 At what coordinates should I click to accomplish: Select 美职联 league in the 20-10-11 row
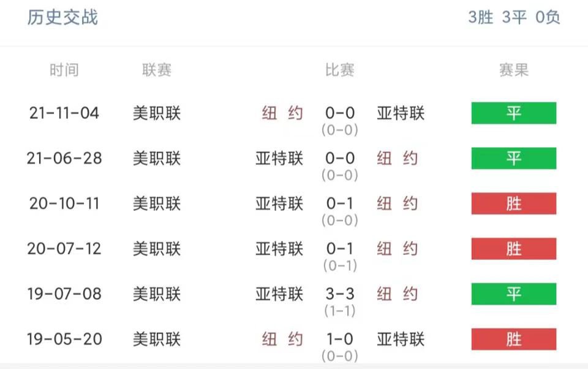click(x=157, y=204)
